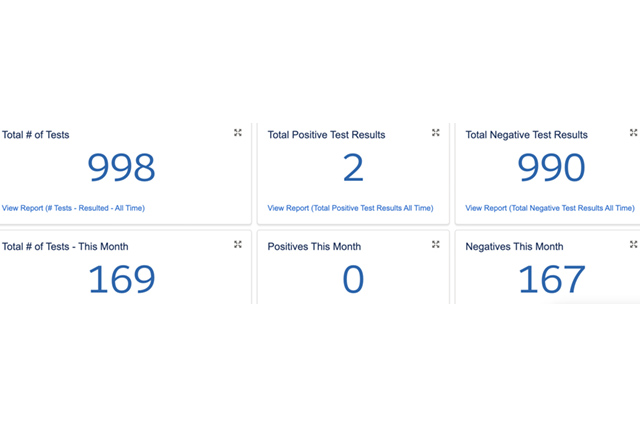640x428 pixels.
Task: Expand the Total Negative Test Results widget
Action: [634, 132]
